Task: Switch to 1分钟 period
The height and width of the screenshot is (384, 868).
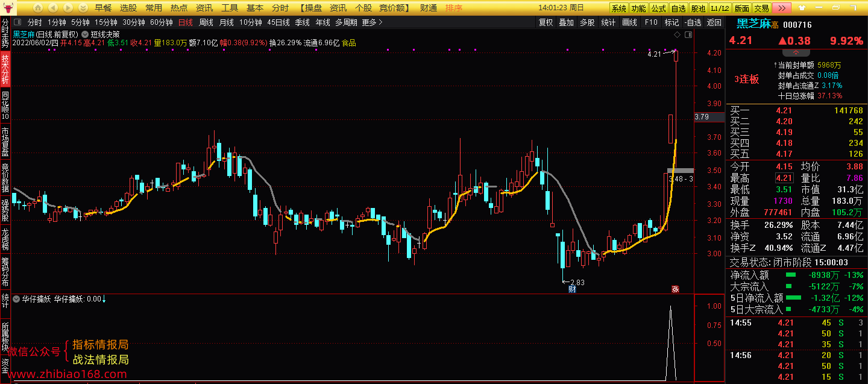Action: [x=57, y=22]
